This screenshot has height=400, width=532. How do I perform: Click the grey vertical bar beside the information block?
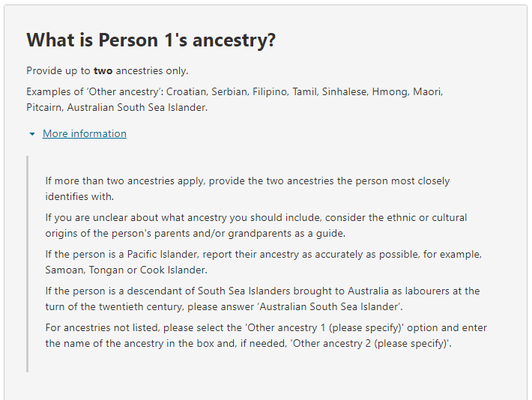28,264
